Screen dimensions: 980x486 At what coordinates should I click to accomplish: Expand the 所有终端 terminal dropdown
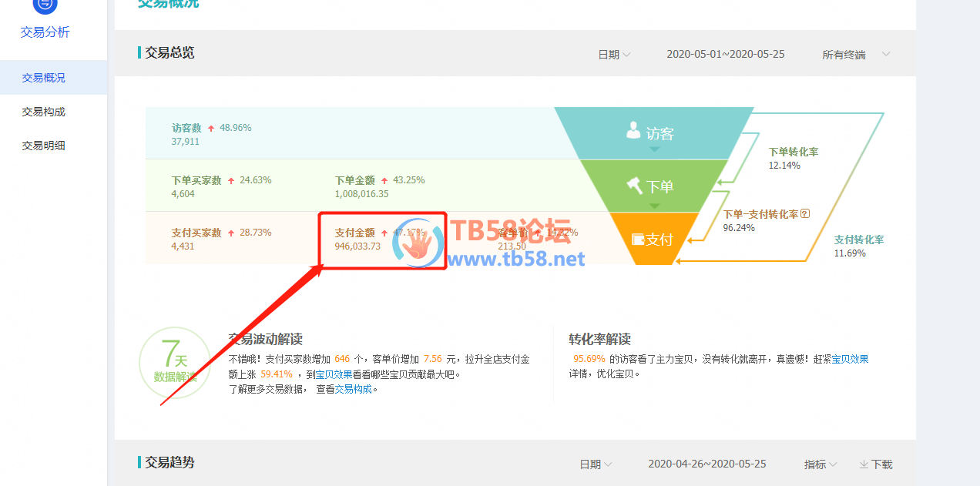(855, 55)
